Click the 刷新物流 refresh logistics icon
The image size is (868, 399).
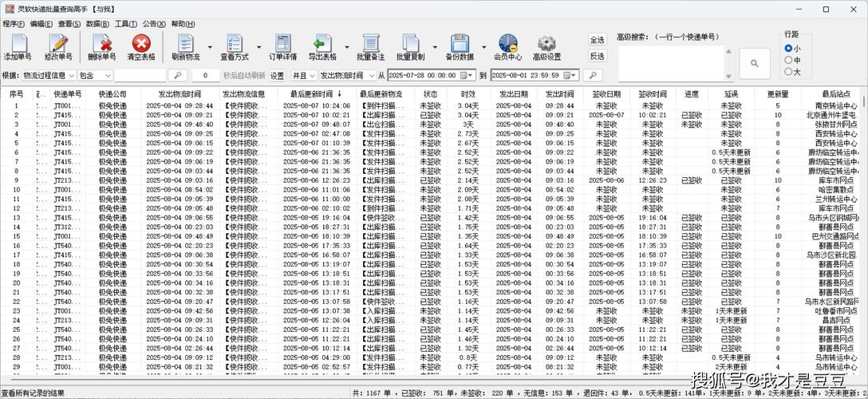click(185, 43)
